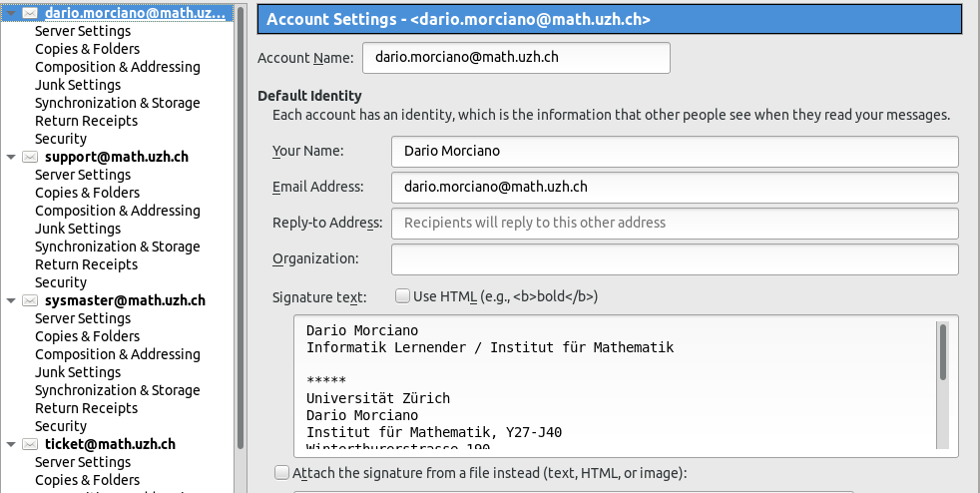Click the sysmaster@math.uzh.ch envelope icon
980x493 pixels.
pos(29,300)
